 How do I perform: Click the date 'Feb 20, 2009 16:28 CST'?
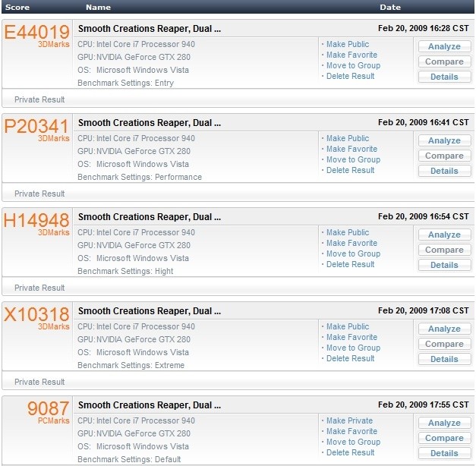click(x=423, y=29)
